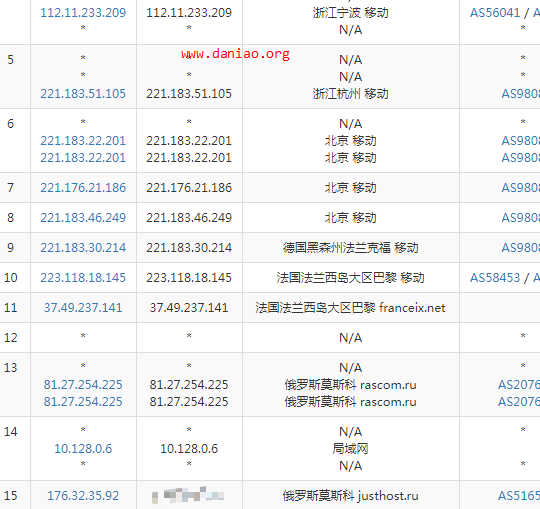The width and height of the screenshot is (540, 509).
Task: Select 北京 移动 location in hop 7
Action: pyautogui.click(x=351, y=188)
